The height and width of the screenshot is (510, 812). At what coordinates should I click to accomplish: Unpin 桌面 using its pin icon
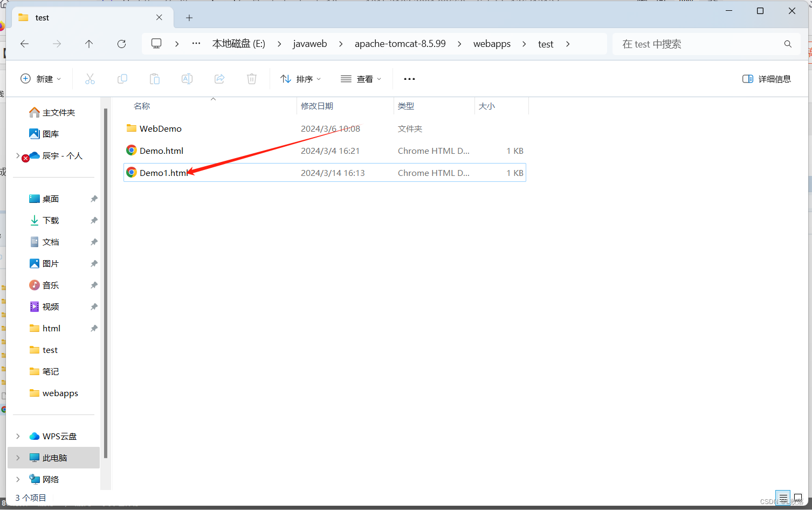point(94,199)
